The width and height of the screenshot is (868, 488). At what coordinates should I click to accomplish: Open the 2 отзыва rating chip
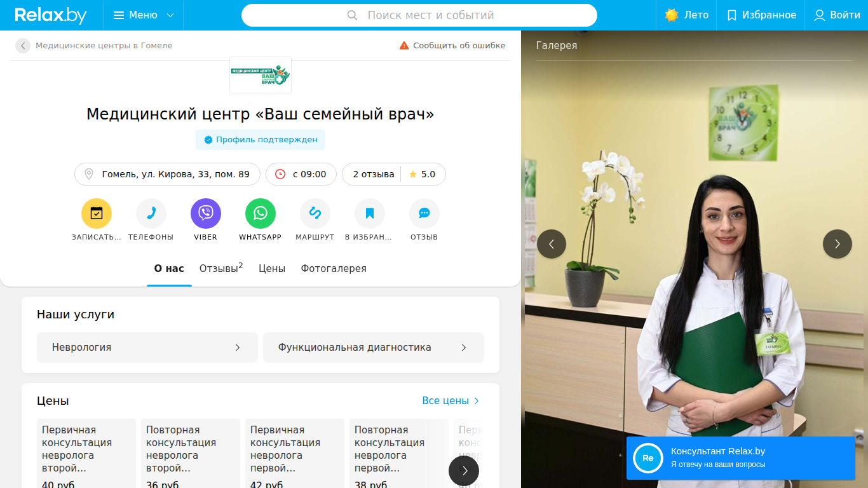pos(394,174)
